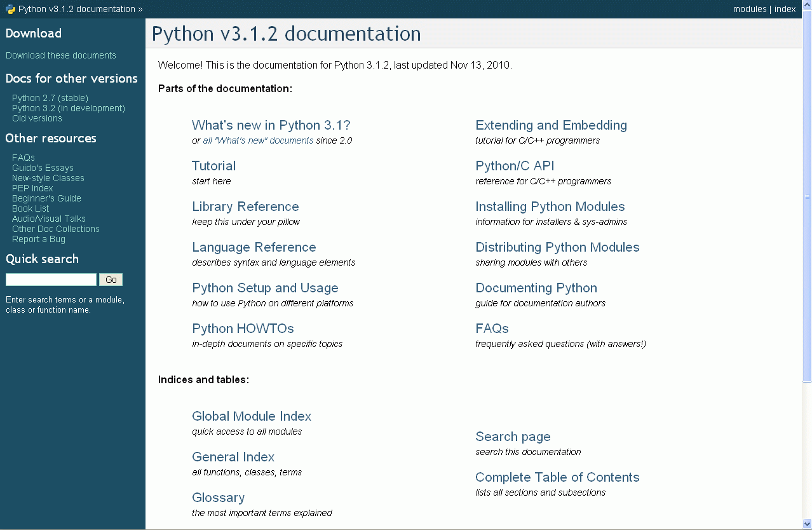Go to Language Reference
This screenshot has height=530, width=812.
pos(254,247)
